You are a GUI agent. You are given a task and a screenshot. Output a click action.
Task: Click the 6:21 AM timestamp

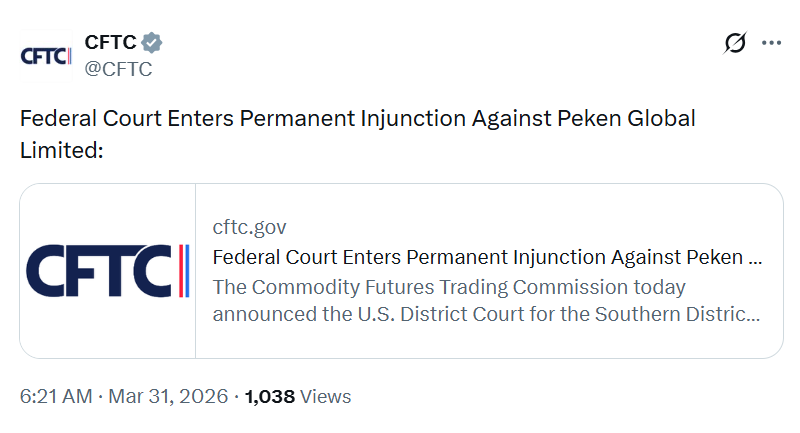[x=57, y=396]
